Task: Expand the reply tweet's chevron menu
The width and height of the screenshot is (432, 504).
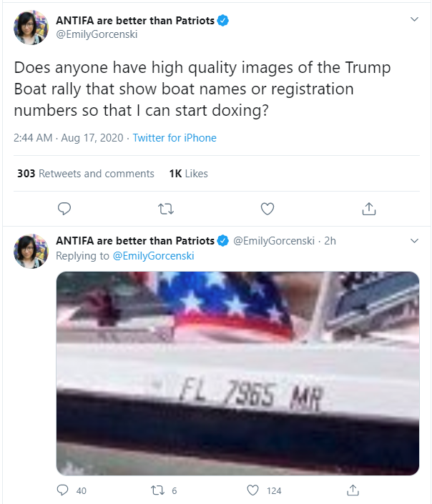Action: pyautogui.click(x=414, y=241)
